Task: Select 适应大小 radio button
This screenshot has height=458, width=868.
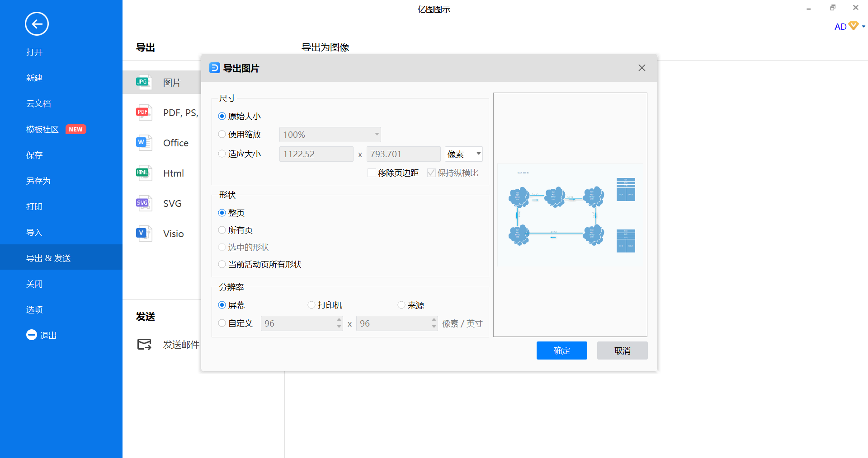Action: click(x=222, y=154)
